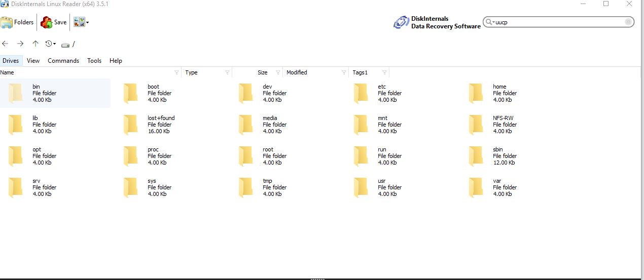This screenshot has height=280, width=644.
Task: Select the opt folder icon
Action: [15, 156]
